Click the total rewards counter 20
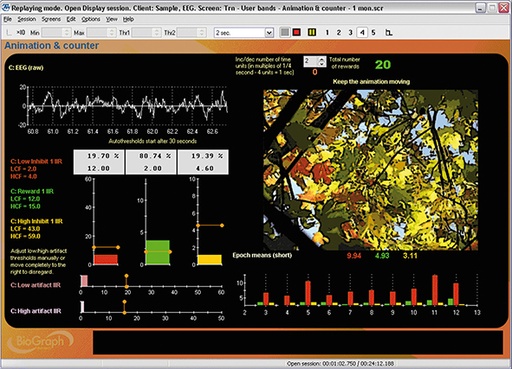 tap(383, 64)
